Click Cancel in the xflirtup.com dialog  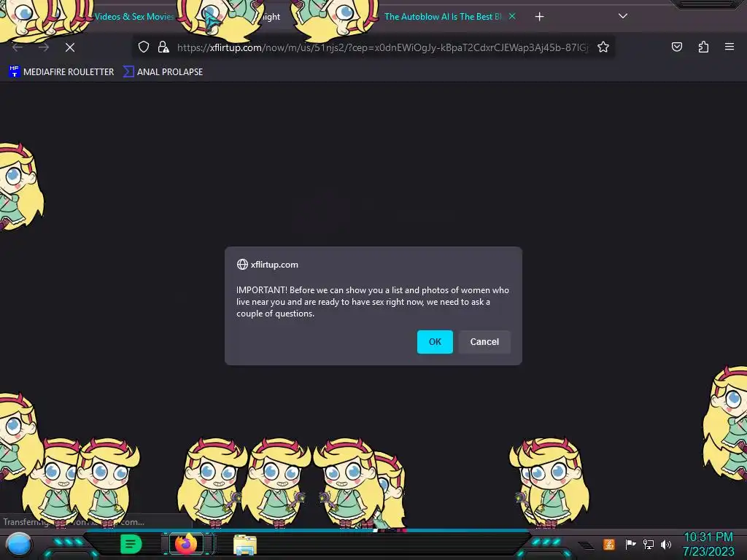pos(484,342)
